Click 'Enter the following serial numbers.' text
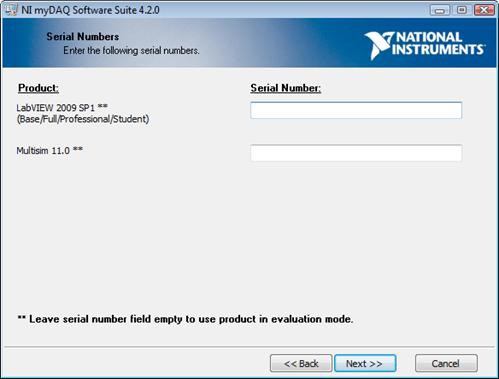The image size is (499, 379). [x=131, y=51]
